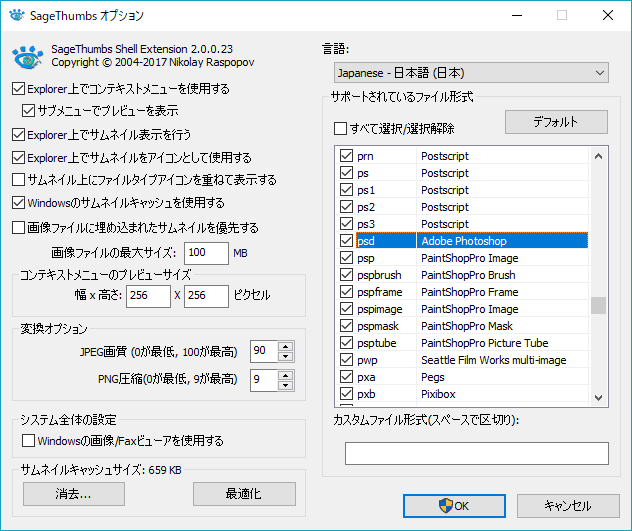Click the デフォルト button
Image resolution: width=632 pixels, height=531 pixels.
556,122
